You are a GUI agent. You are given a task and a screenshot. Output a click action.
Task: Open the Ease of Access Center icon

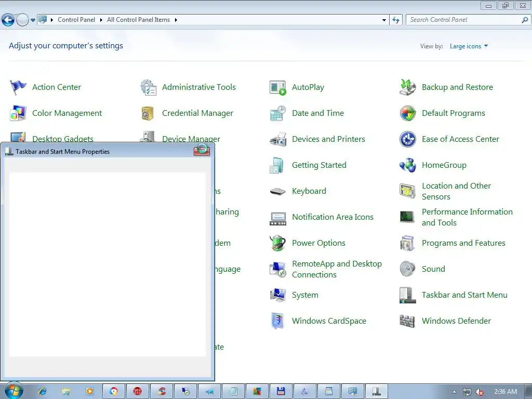tap(407, 139)
